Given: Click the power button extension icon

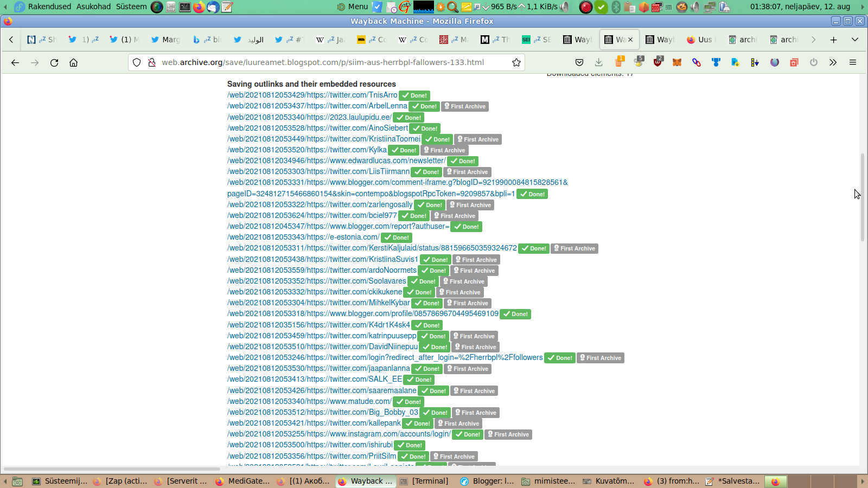Looking at the screenshot, I should pyautogui.click(x=814, y=62).
